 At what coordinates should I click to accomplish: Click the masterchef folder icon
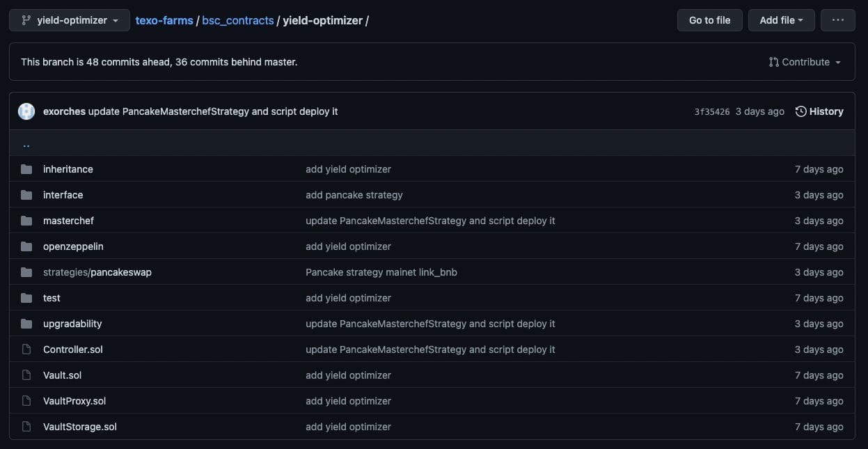click(26, 221)
